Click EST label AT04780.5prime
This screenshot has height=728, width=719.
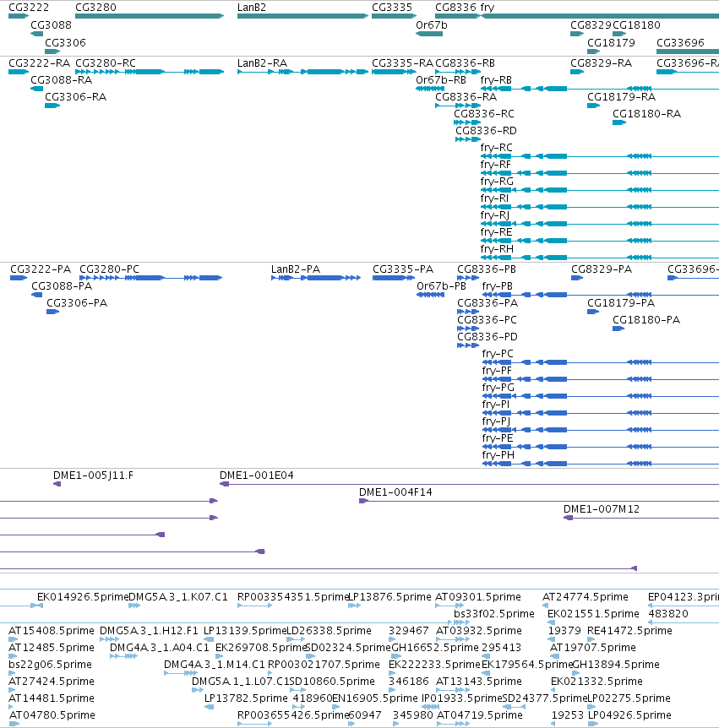52,715
